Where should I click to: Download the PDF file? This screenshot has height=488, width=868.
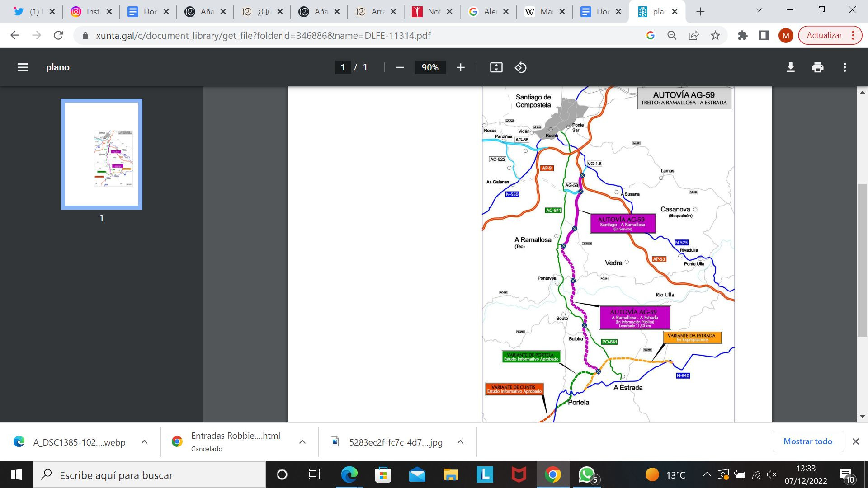pos(790,67)
